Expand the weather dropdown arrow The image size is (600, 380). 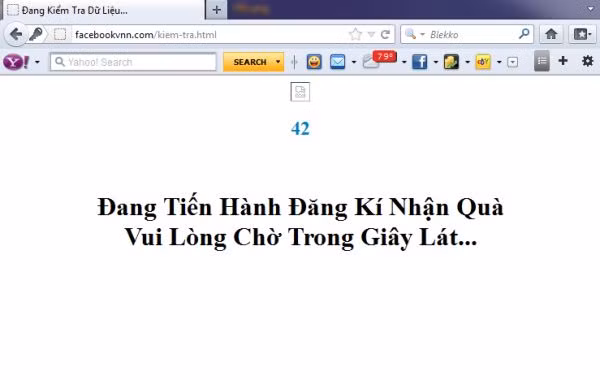tap(404, 62)
